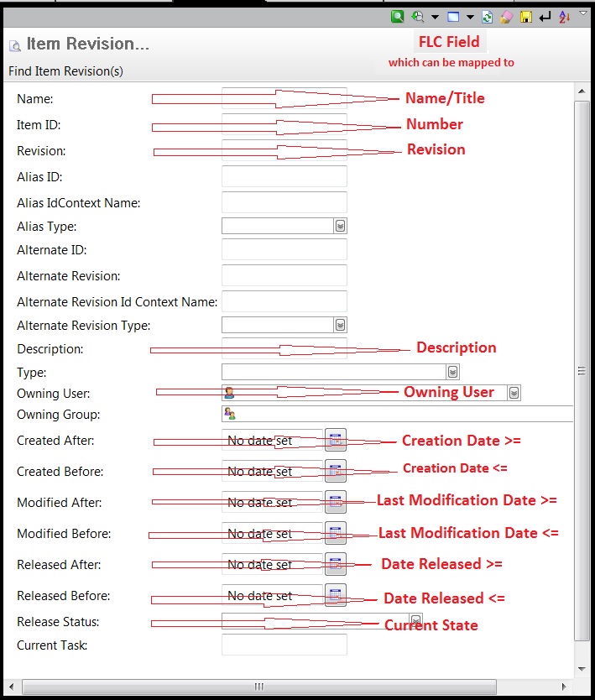Click the Modified Before date field
Screen dimensions: 595x700
(272, 533)
